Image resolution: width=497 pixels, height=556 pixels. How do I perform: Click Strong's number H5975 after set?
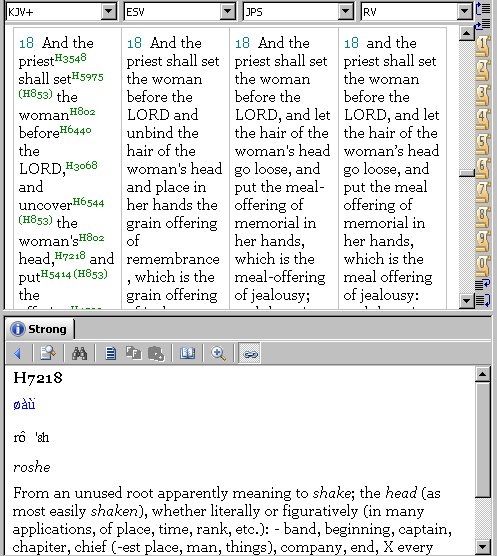(x=87, y=76)
